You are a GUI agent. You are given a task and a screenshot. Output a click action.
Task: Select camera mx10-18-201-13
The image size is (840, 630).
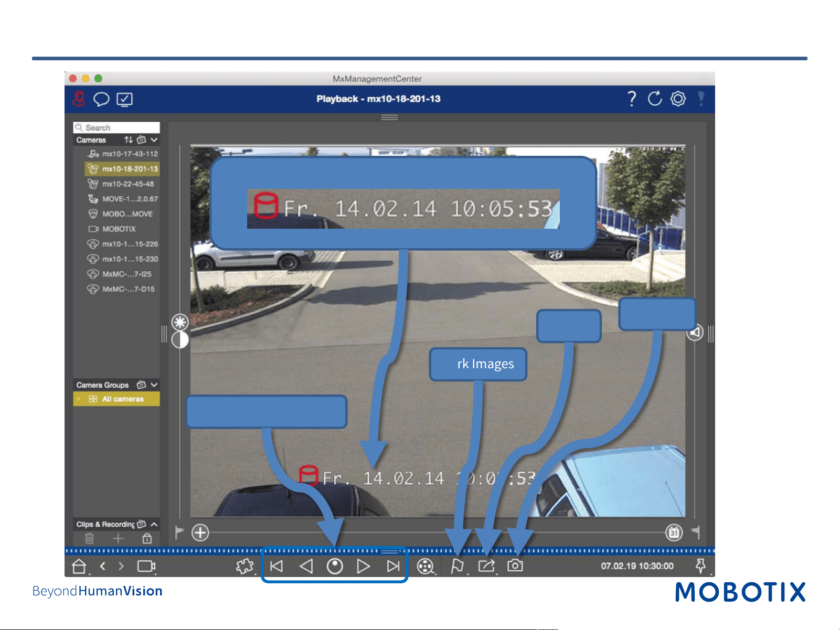click(x=122, y=169)
